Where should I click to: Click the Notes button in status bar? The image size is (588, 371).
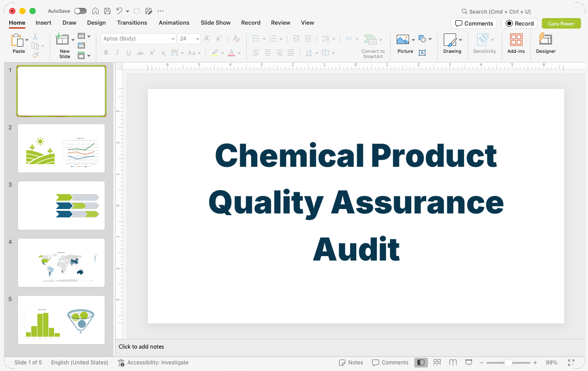351,363
